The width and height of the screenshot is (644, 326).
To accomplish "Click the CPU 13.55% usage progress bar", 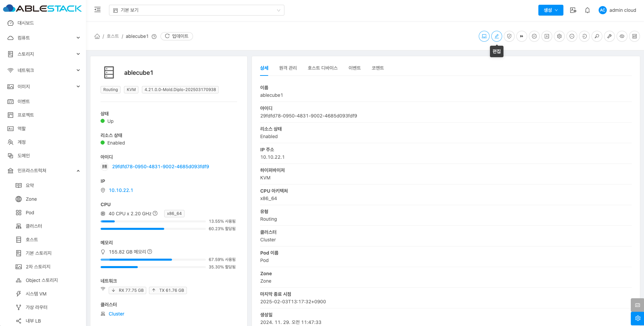I will pyautogui.click(x=153, y=221).
